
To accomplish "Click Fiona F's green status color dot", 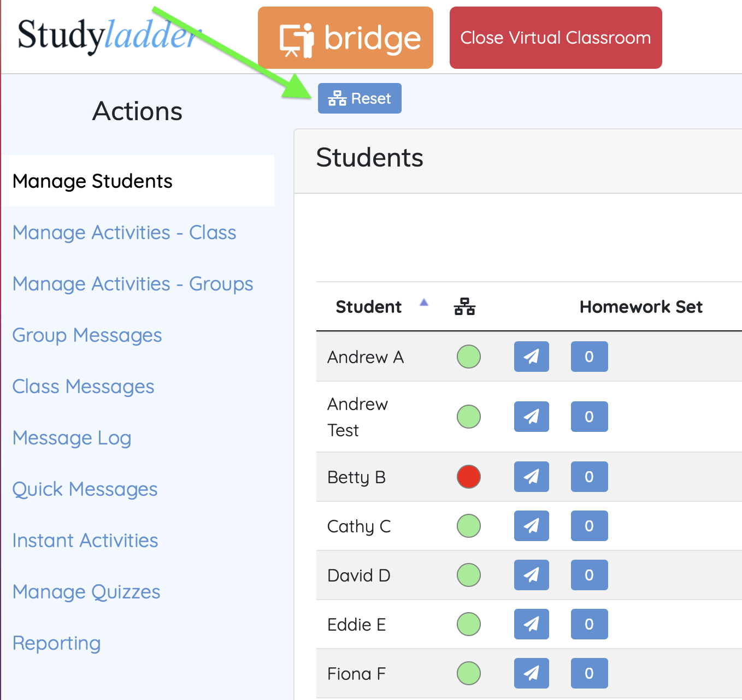I will [468, 673].
